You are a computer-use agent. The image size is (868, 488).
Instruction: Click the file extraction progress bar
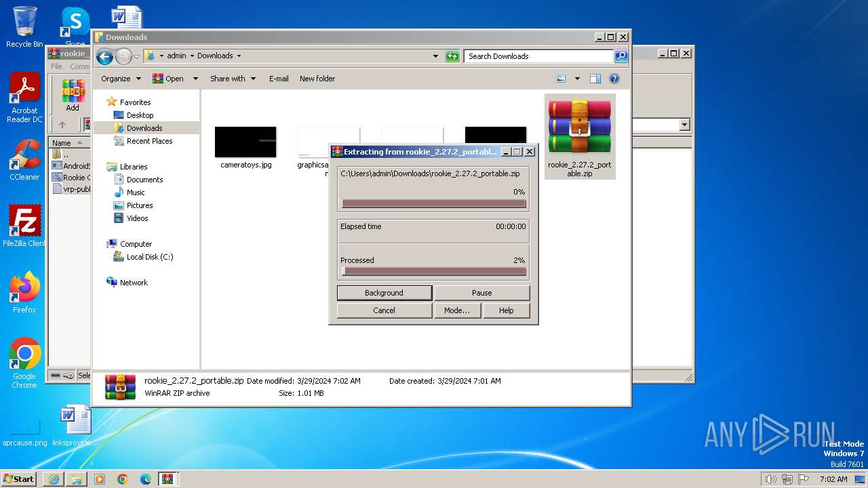[434, 203]
